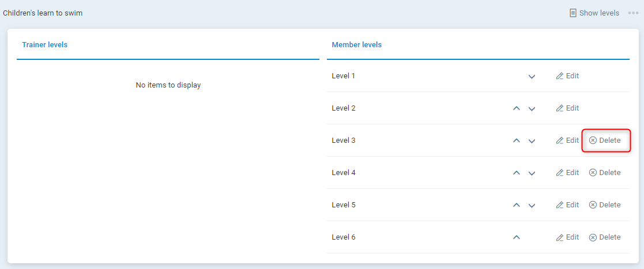
Task: Open the three-dots more options menu
Action: pyautogui.click(x=633, y=13)
